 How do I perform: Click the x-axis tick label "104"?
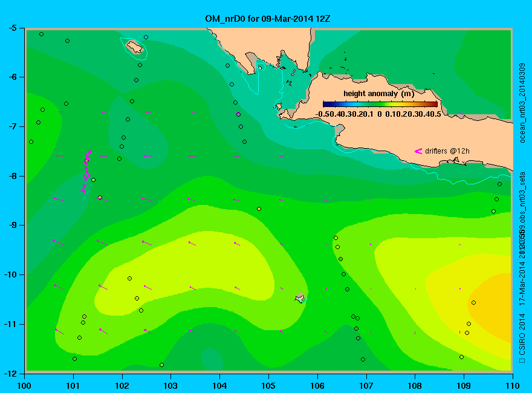(x=219, y=386)
